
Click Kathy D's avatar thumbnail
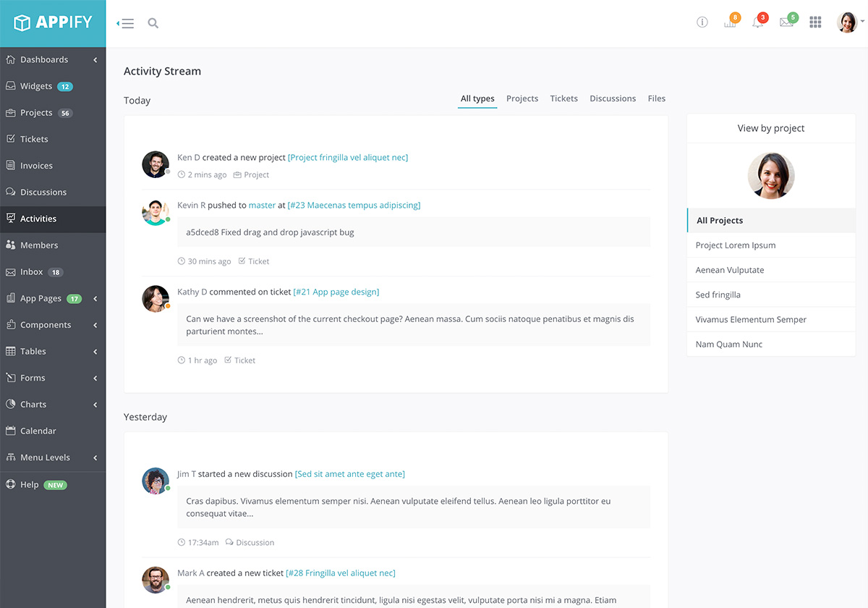(156, 299)
